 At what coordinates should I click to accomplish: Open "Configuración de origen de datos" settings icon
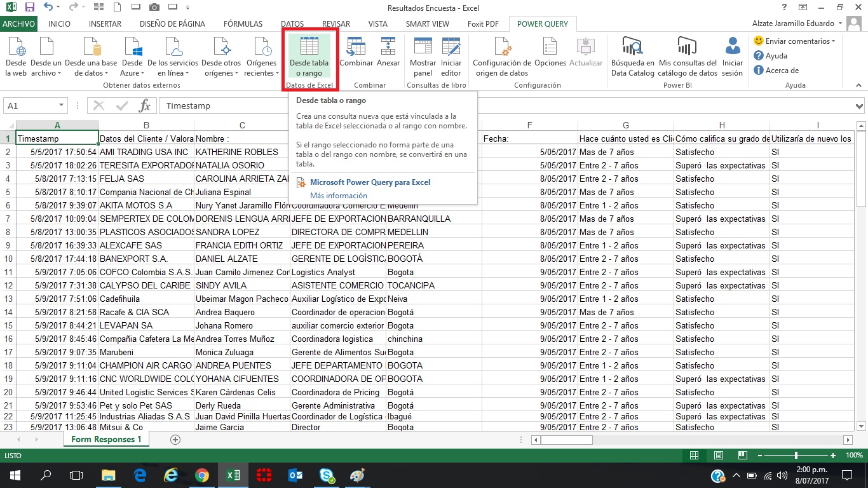tap(503, 56)
